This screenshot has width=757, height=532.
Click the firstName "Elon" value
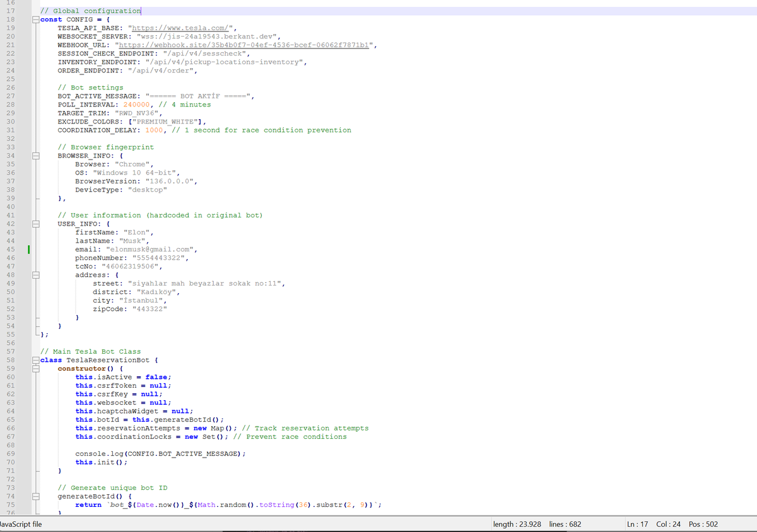click(x=136, y=233)
